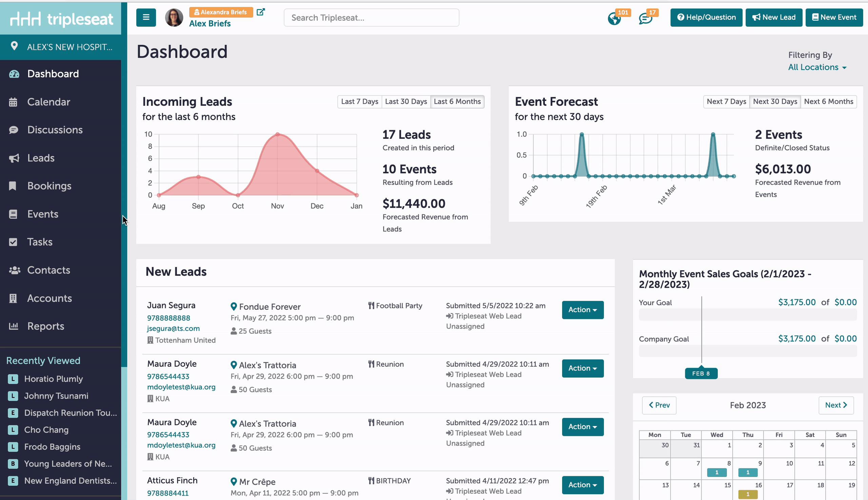868x500 pixels.
Task: Click the guests person icon beside 25 Guests
Action: [x=234, y=331]
